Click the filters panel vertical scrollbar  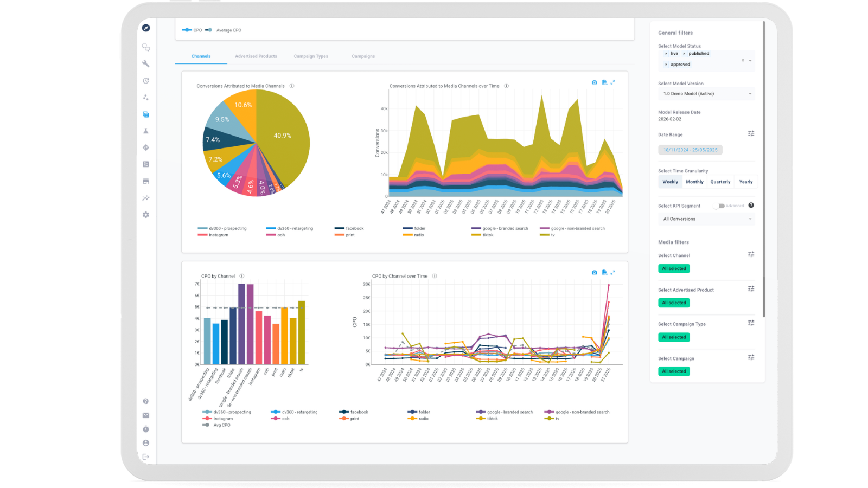(x=764, y=169)
